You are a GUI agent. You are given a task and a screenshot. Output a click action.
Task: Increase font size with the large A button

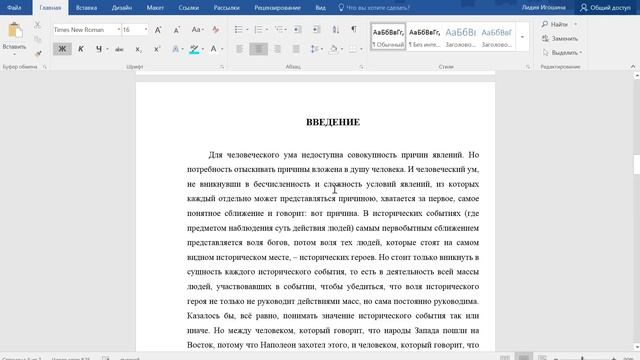pos(158,30)
